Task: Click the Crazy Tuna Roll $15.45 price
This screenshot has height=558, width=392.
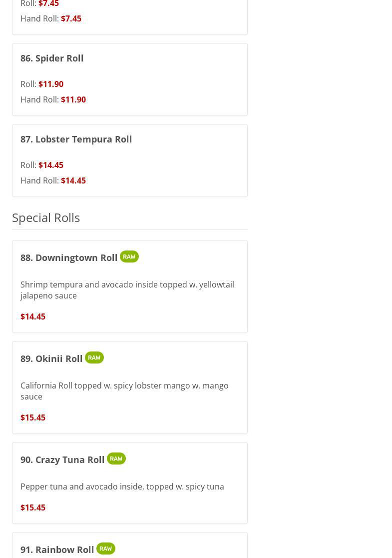Action: click(x=33, y=507)
